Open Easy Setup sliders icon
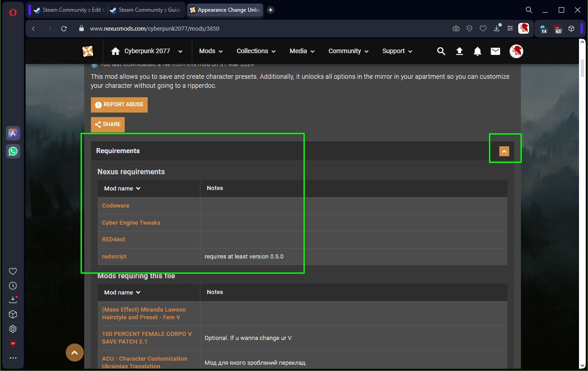Image resolution: width=588 pixels, height=371 pixels. pos(510,28)
